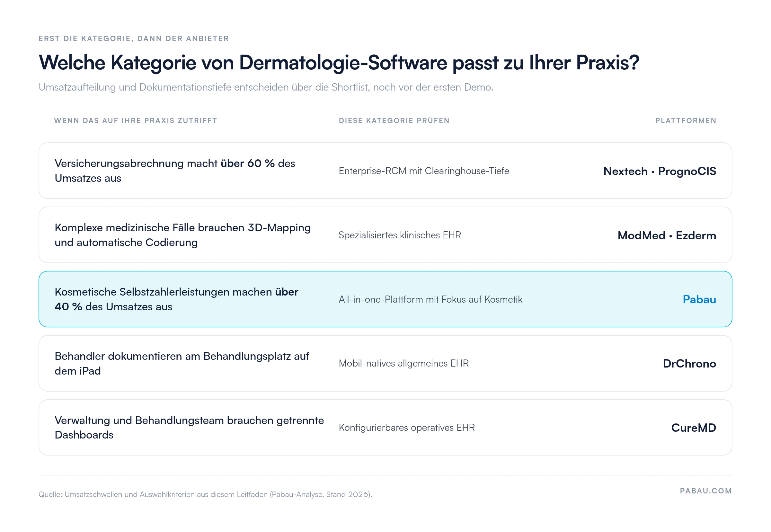
Task: Click 'Mobil-natives allgemeines EHR' cell
Action: coord(403,363)
